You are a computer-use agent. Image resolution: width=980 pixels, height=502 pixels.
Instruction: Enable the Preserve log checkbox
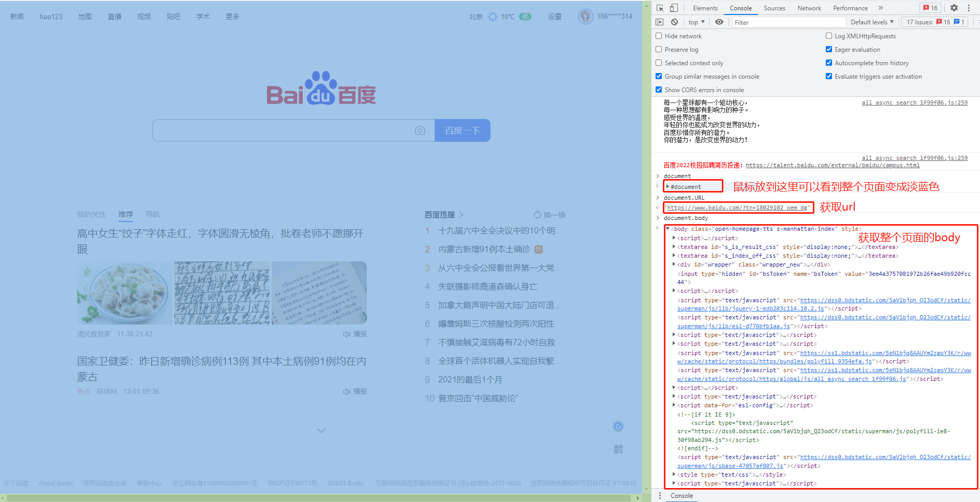pyautogui.click(x=658, y=49)
